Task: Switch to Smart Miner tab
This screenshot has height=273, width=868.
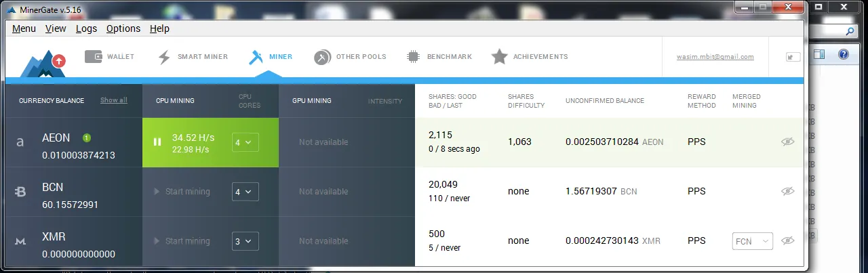Action: (x=193, y=57)
